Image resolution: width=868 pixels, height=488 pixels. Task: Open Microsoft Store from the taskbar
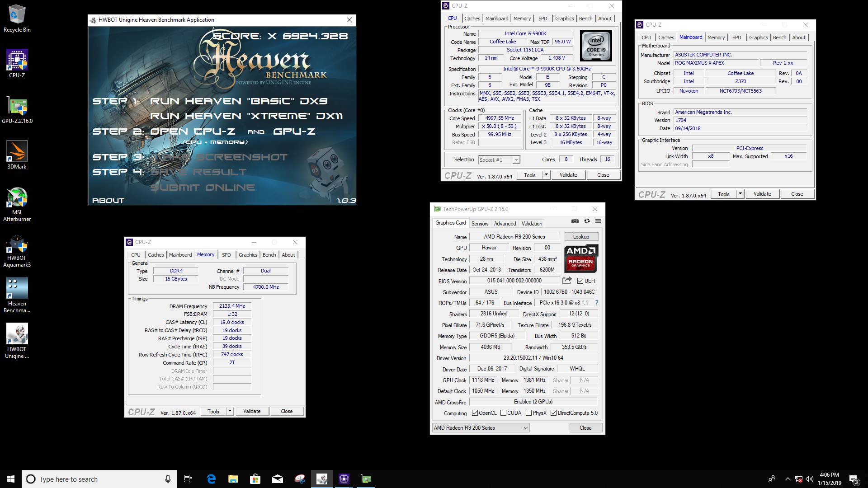[x=255, y=479]
